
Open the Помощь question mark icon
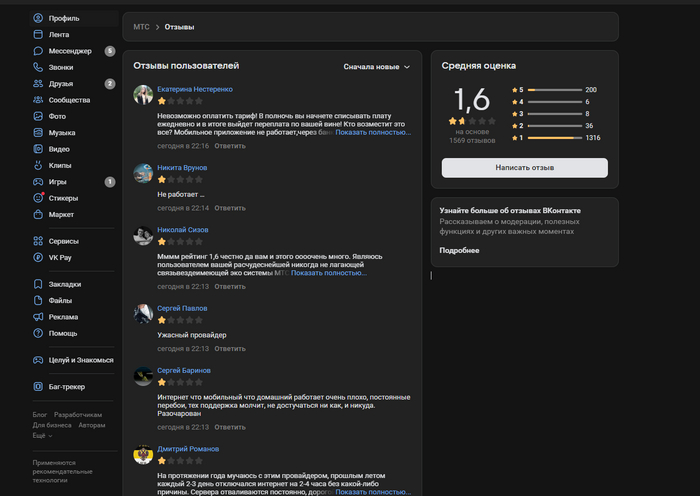38,333
